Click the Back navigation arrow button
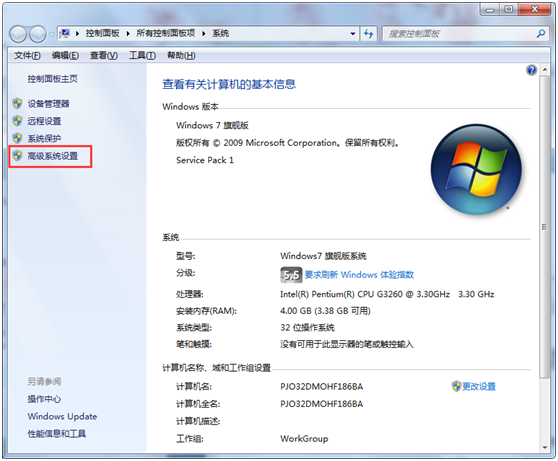The image size is (558, 461). 18,34
